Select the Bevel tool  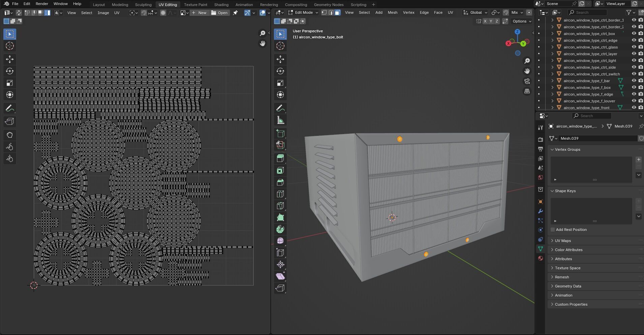tap(280, 182)
